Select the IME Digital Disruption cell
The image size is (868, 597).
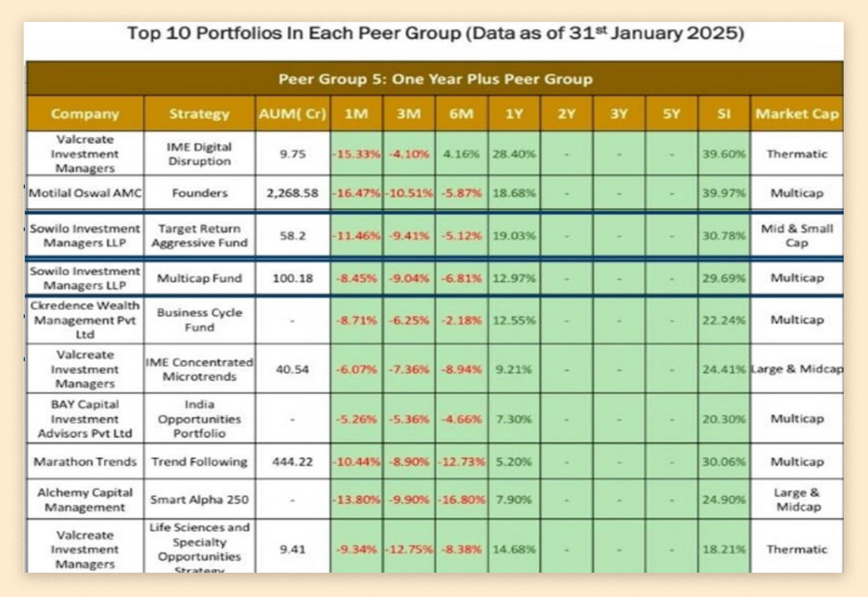pyautogui.click(x=199, y=154)
